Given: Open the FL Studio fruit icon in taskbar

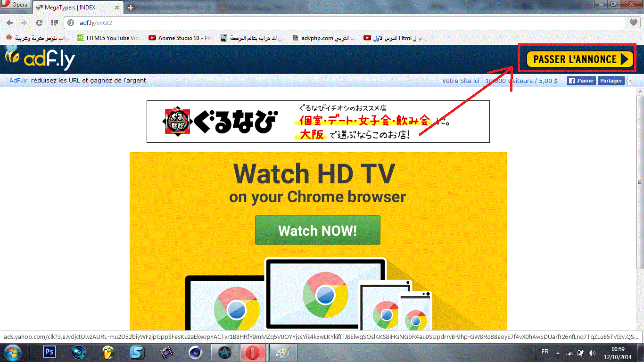Looking at the screenshot, I should click(108, 352).
